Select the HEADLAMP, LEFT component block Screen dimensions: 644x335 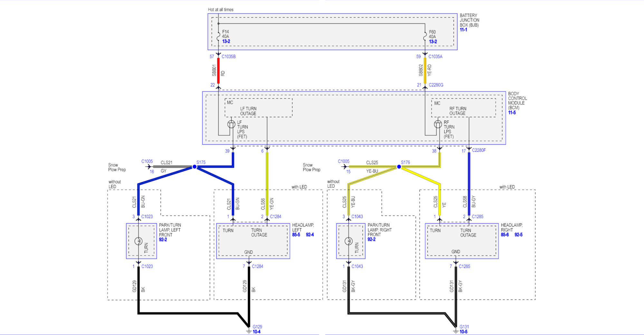(x=253, y=240)
